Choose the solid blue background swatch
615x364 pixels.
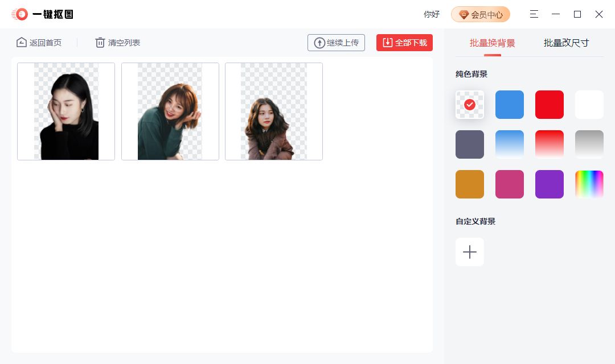coord(510,105)
